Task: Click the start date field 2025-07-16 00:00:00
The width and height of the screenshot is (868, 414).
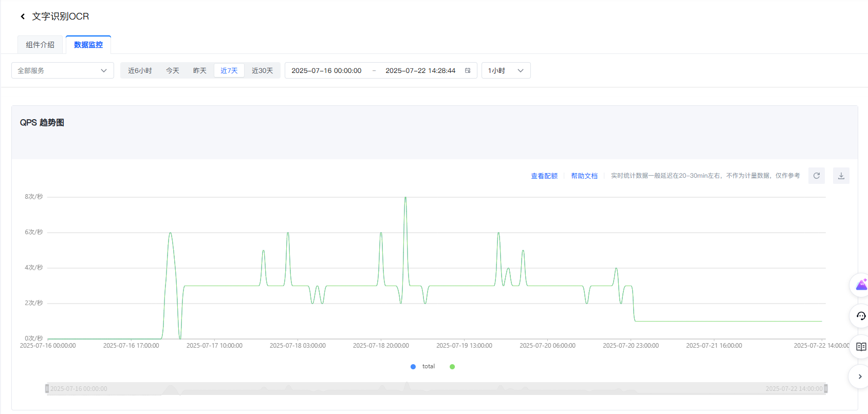Action: coord(326,70)
